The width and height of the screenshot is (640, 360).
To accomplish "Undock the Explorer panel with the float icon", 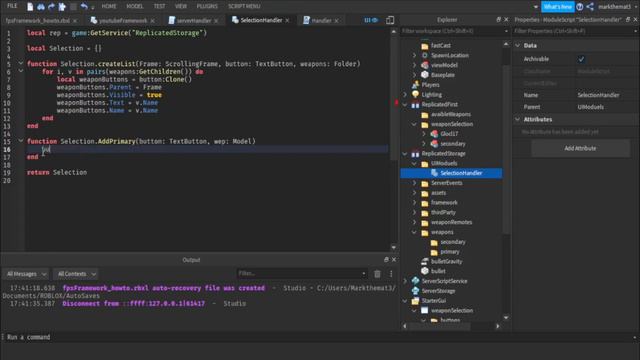I will pos(498,20).
